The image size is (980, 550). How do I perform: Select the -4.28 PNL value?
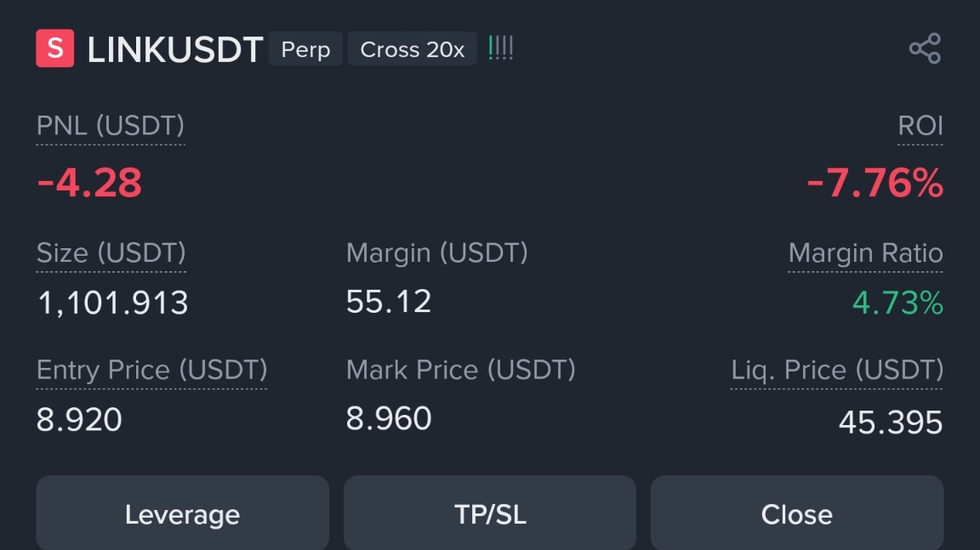[x=89, y=183]
